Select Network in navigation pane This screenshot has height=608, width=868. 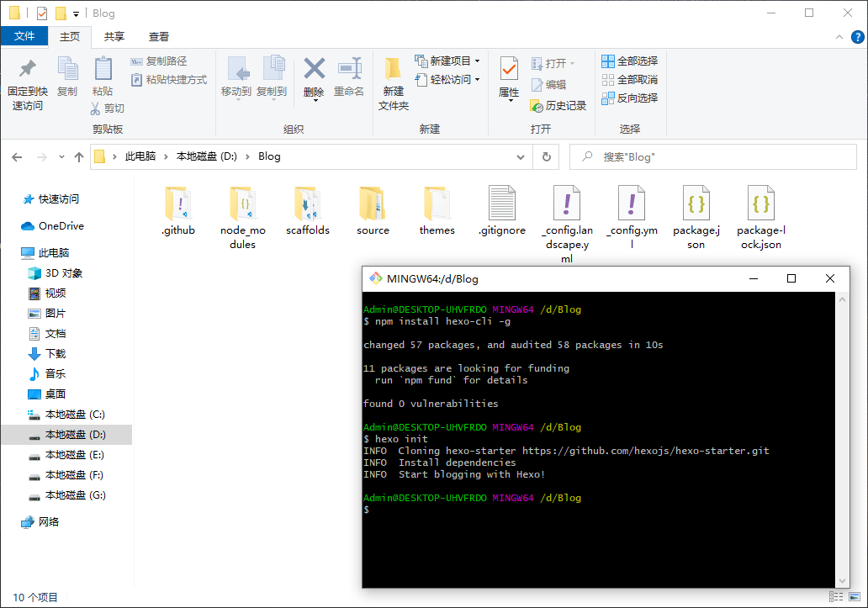click(40, 521)
